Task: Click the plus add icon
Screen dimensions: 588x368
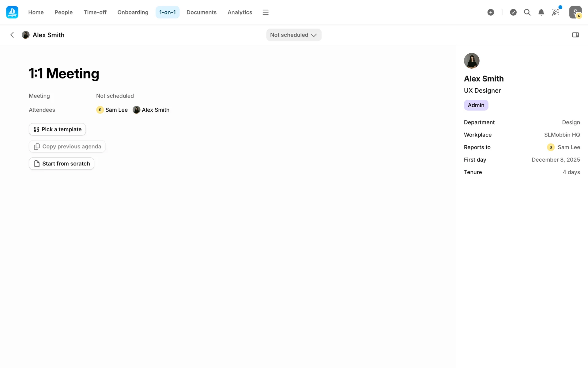Action: pos(491,12)
